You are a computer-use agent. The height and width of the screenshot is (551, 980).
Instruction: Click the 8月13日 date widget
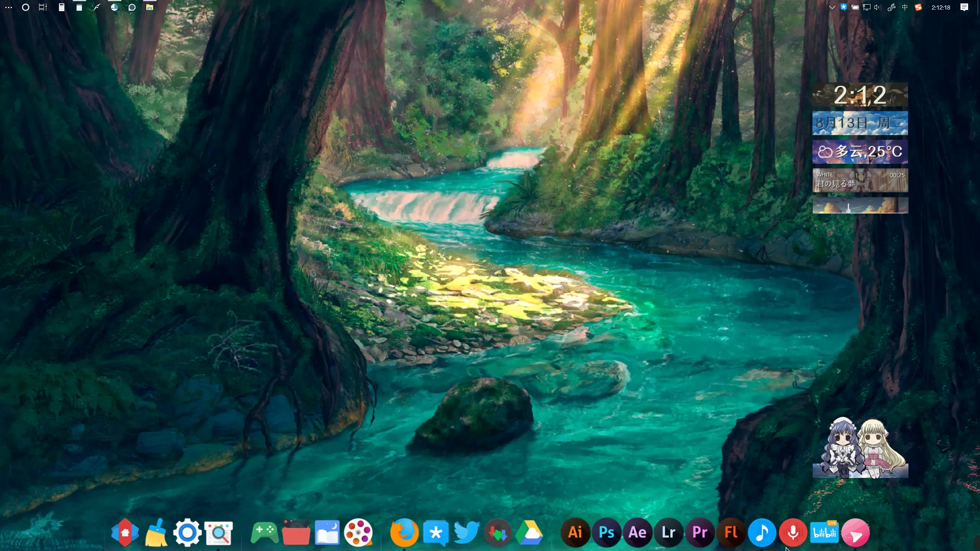860,123
